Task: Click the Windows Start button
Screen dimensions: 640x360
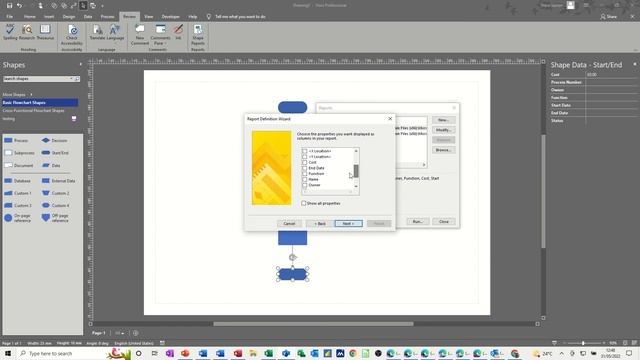Action: (x=8, y=353)
